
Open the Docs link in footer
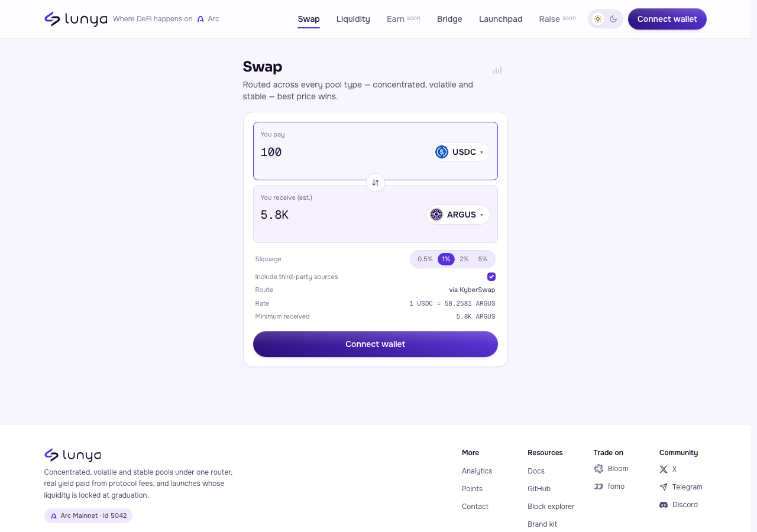(x=536, y=471)
